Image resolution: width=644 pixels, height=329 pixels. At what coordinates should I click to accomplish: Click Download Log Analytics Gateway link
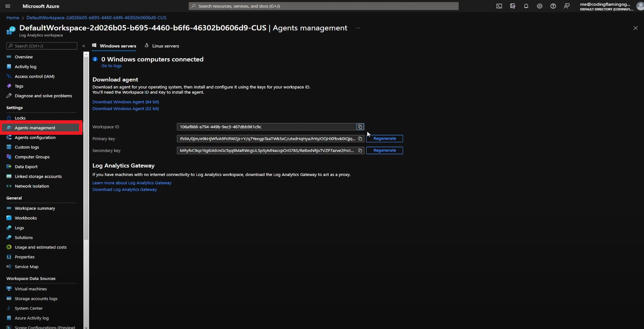pos(125,190)
